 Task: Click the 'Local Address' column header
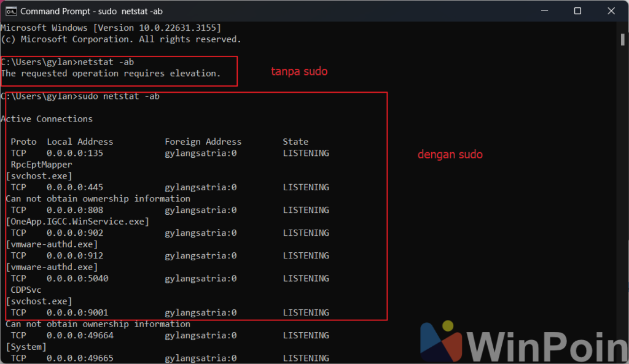(x=80, y=142)
